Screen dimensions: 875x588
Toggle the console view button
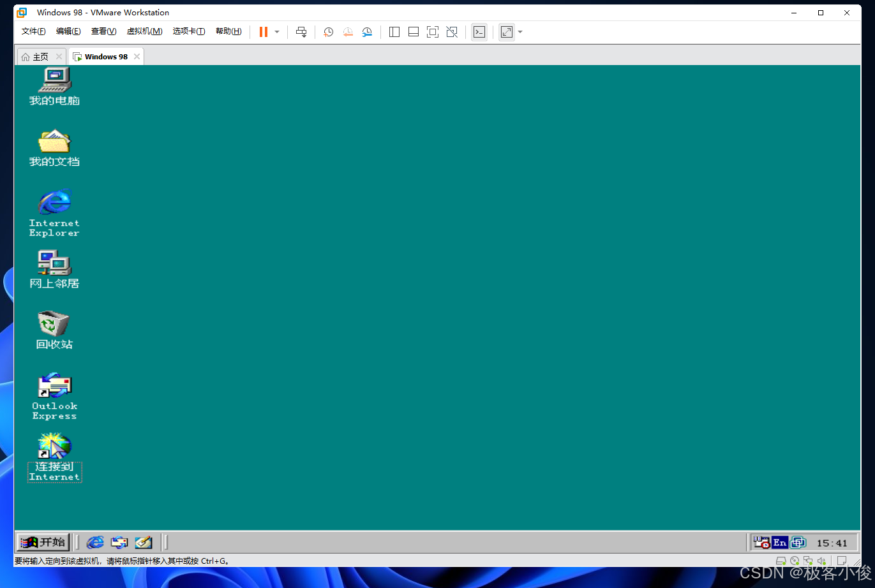click(x=479, y=32)
